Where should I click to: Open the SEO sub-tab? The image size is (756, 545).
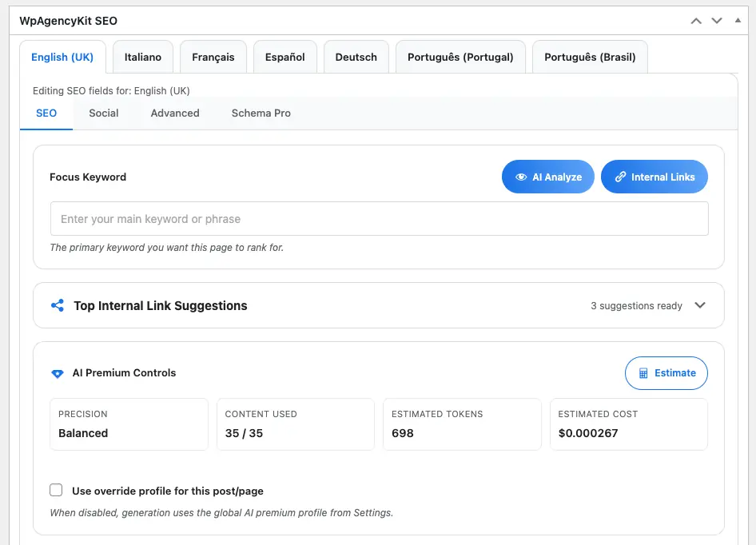tap(46, 113)
